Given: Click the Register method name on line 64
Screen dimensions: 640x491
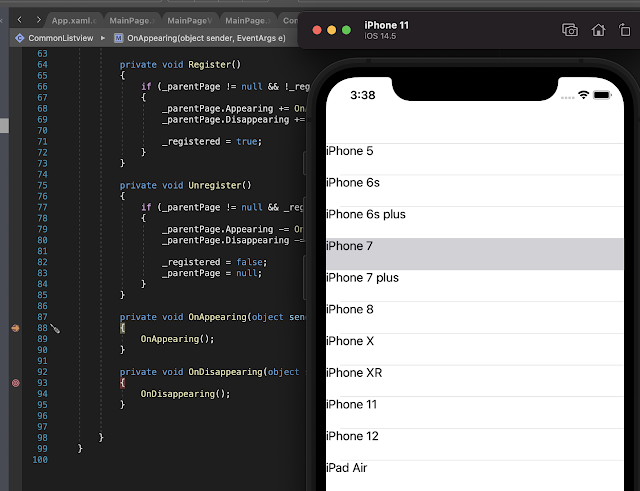Looking at the screenshot, I should coord(209,64).
